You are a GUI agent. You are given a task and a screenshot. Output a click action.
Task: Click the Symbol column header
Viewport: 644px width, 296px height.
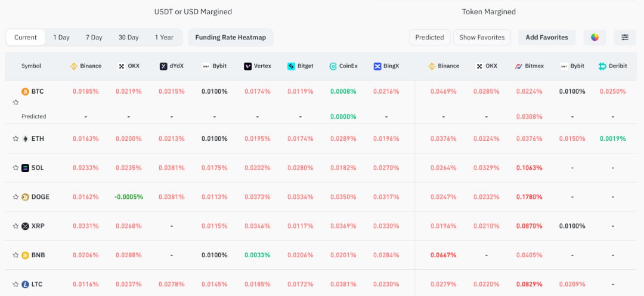point(31,66)
